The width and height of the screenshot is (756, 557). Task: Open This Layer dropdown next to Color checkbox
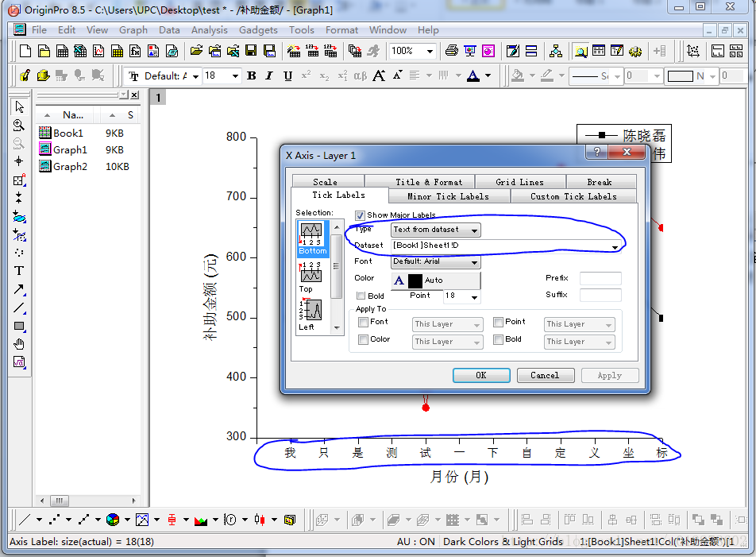click(x=447, y=342)
